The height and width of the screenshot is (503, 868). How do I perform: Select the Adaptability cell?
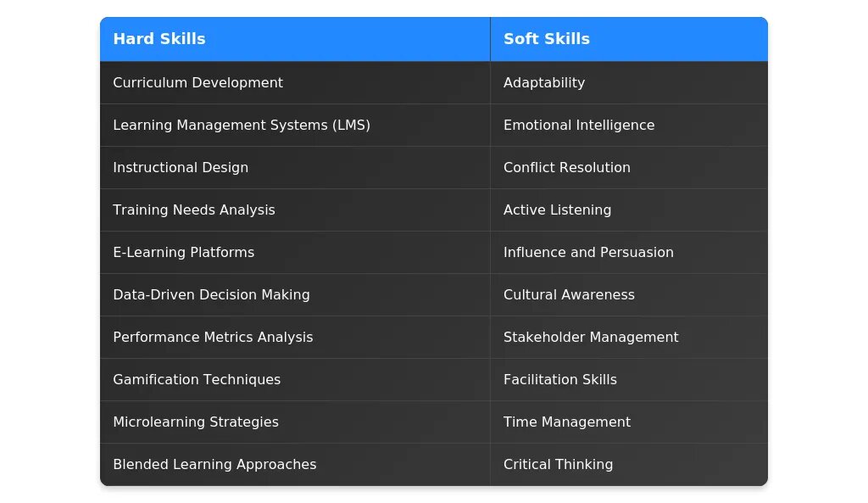coord(544,83)
